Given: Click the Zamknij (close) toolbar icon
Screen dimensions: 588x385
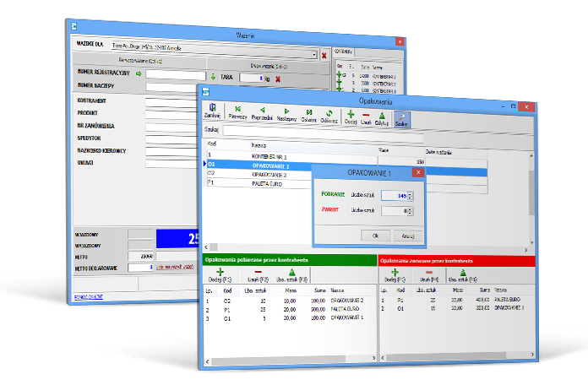Looking at the screenshot, I should pyautogui.click(x=213, y=113).
